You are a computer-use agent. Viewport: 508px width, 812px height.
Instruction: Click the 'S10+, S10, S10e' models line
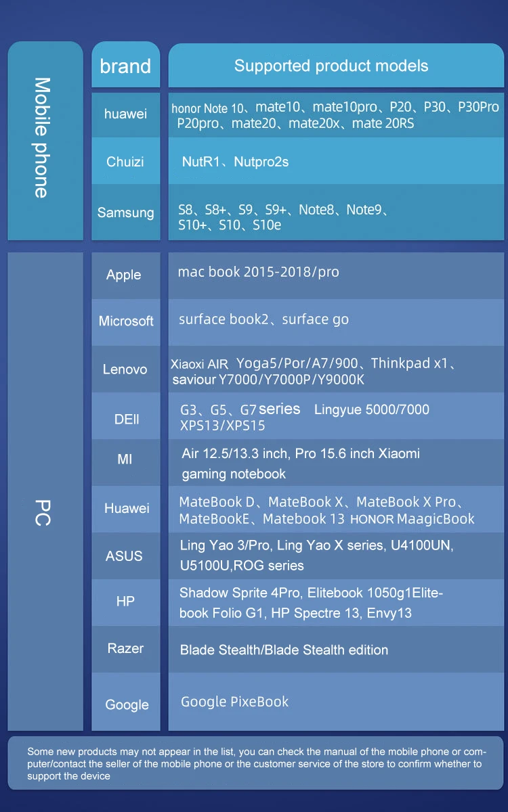coord(229,225)
